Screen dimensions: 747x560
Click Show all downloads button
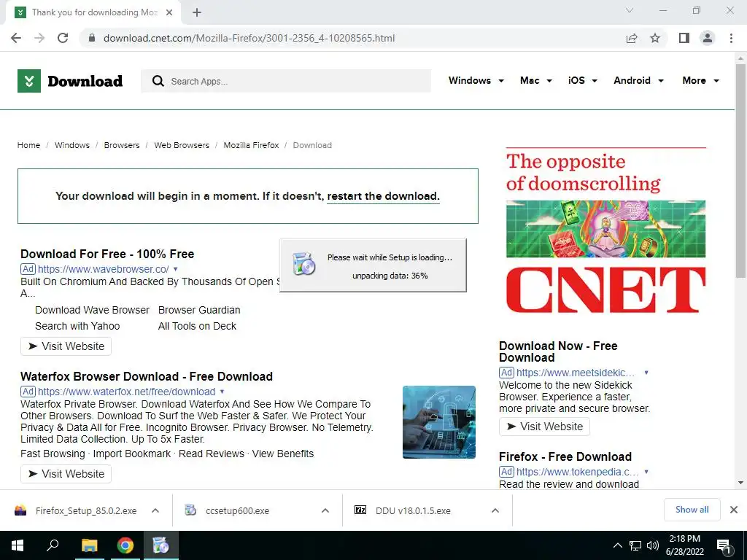[692, 510]
